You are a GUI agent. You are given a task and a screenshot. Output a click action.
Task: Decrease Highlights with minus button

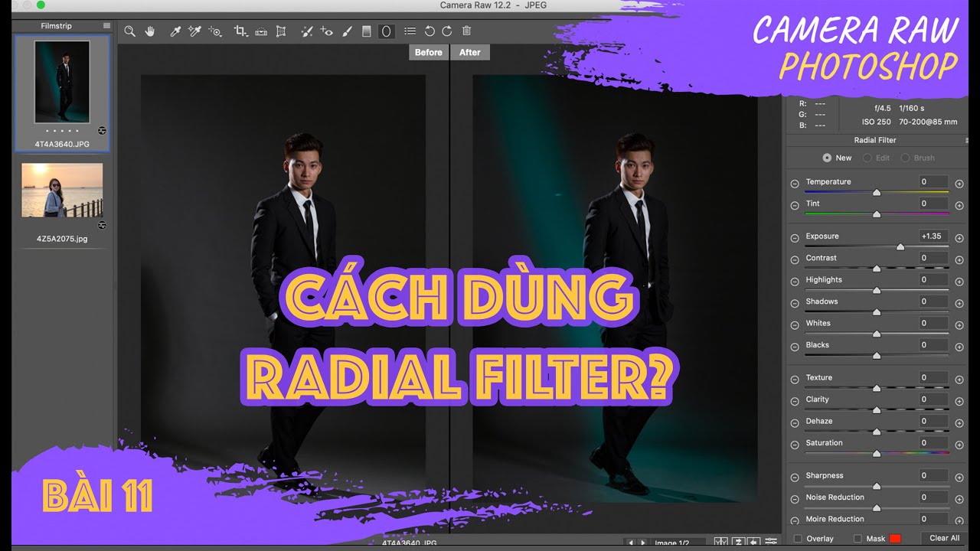click(795, 282)
